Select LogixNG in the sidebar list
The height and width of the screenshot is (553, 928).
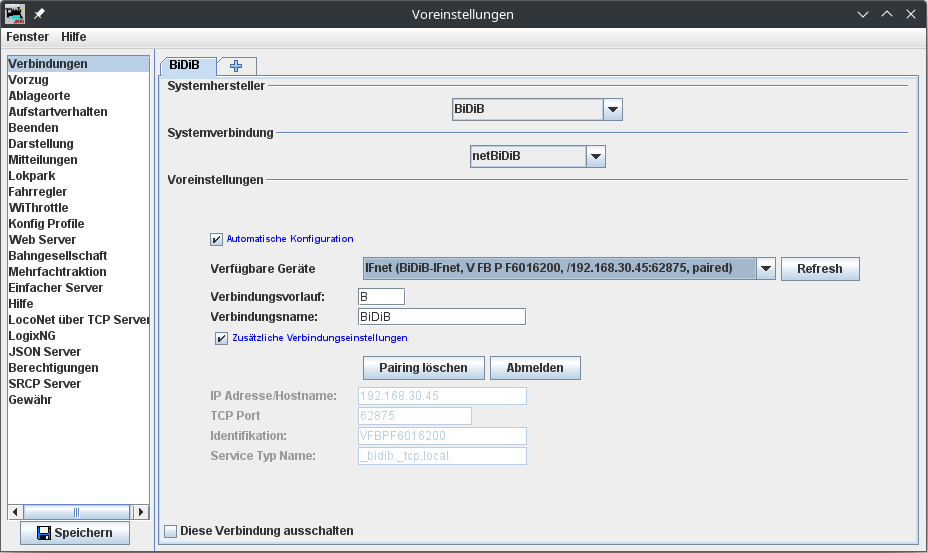78,336
